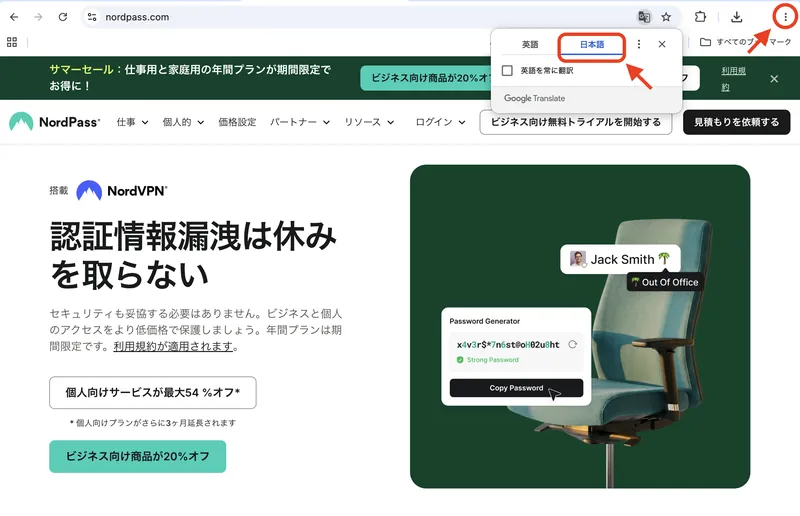Click the サマーセール banner text
The image size is (800, 516).
click(190, 78)
